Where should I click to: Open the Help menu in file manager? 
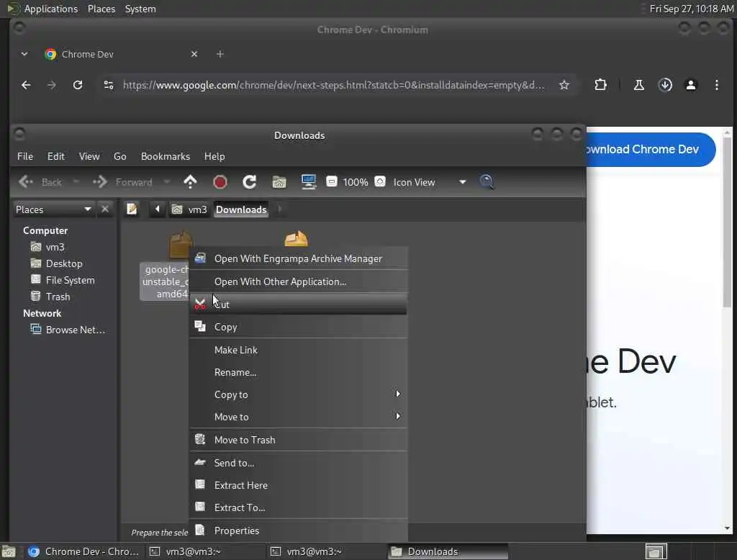pyautogui.click(x=214, y=156)
